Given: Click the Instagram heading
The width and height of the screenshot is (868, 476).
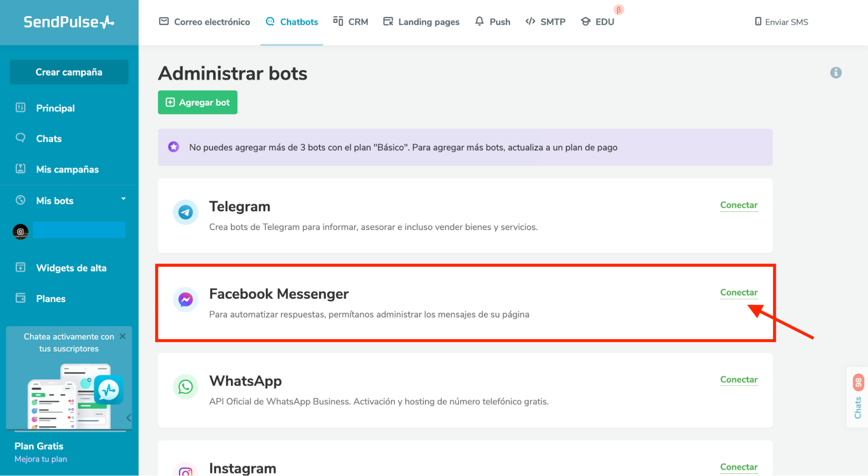Looking at the screenshot, I should 242,468.
